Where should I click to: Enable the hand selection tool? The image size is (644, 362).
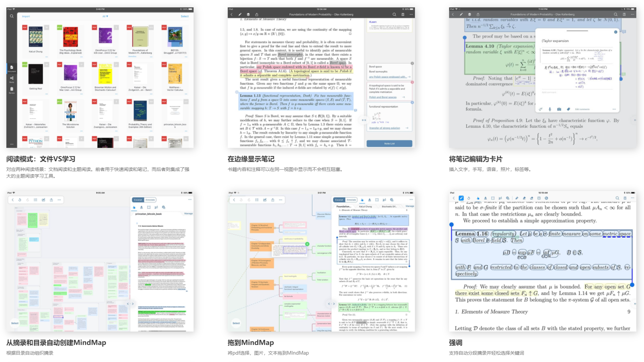(362, 200)
